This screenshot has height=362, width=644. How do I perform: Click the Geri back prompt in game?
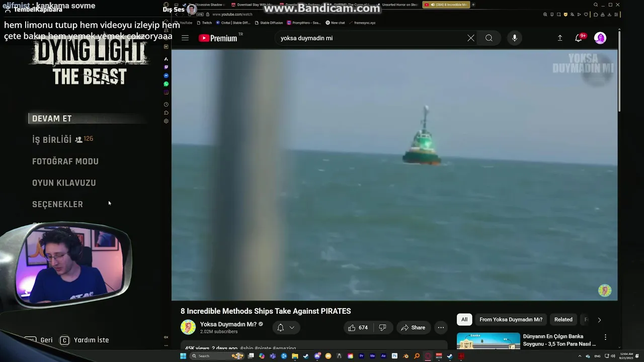(x=39, y=340)
